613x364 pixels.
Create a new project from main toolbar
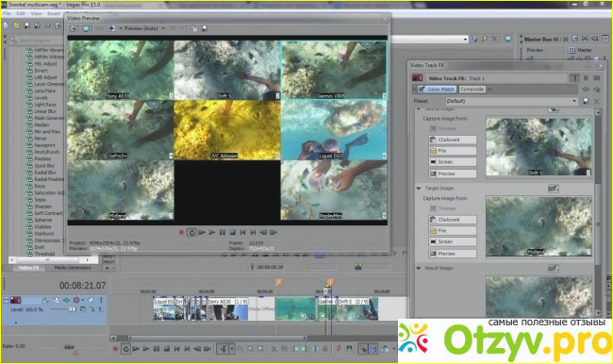[x=7, y=25]
